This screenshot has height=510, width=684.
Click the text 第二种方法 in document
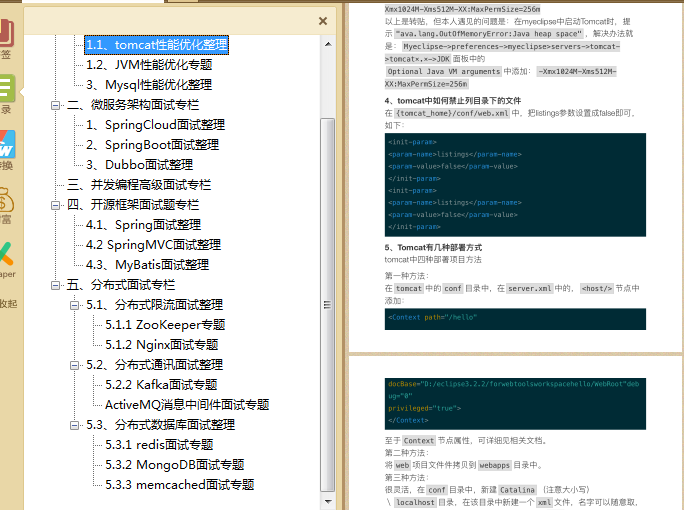tap(407, 453)
